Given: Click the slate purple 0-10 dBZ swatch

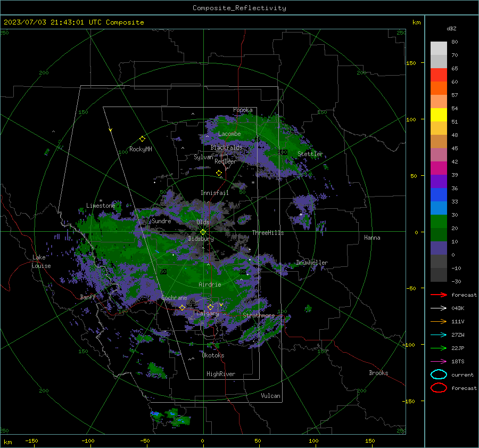Looking at the screenshot, I should 439,248.
